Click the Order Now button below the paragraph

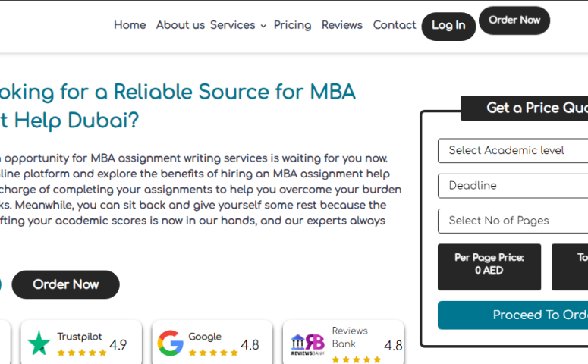65,284
